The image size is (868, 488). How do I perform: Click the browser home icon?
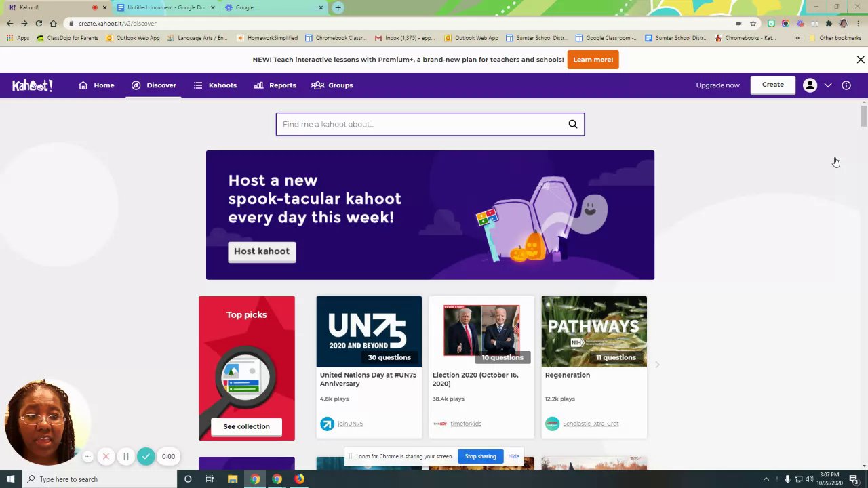tap(53, 24)
